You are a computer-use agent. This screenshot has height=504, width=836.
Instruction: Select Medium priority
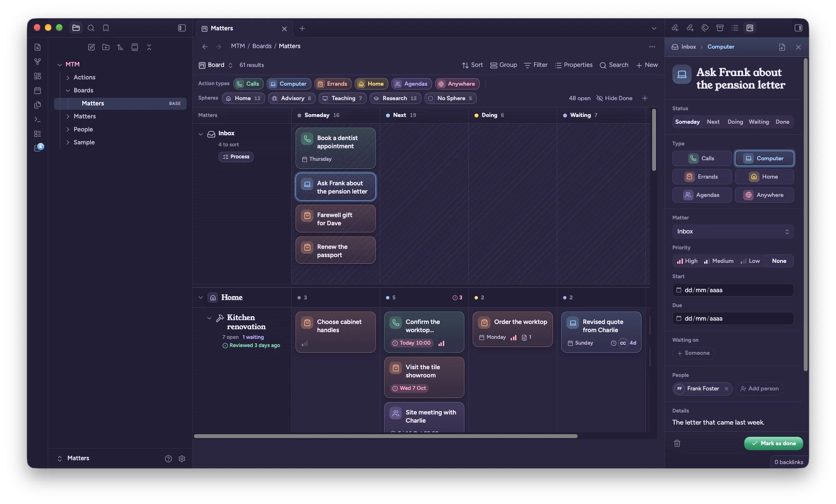[x=719, y=261]
